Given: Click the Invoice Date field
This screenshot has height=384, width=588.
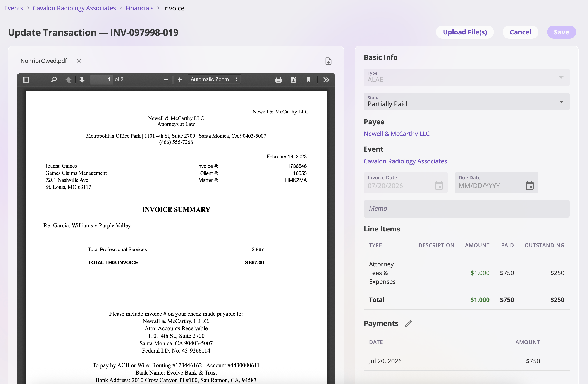Looking at the screenshot, I should point(406,182).
